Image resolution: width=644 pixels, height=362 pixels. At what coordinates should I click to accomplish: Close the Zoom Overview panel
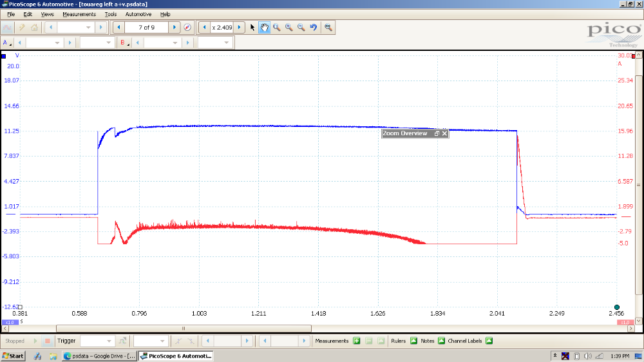tap(444, 133)
